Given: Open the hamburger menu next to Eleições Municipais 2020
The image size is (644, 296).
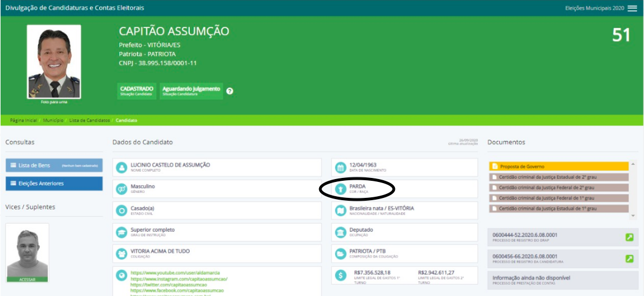Looking at the screenshot, I should (x=632, y=9).
